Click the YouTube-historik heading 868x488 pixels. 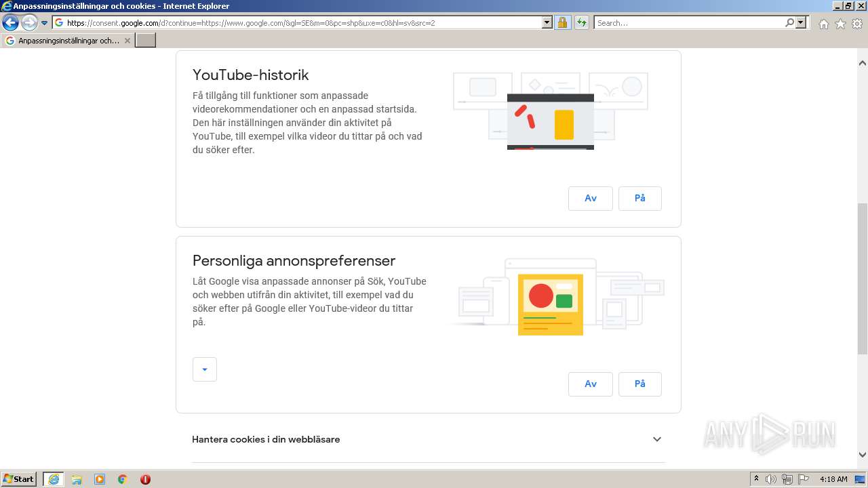pyautogui.click(x=251, y=75)
